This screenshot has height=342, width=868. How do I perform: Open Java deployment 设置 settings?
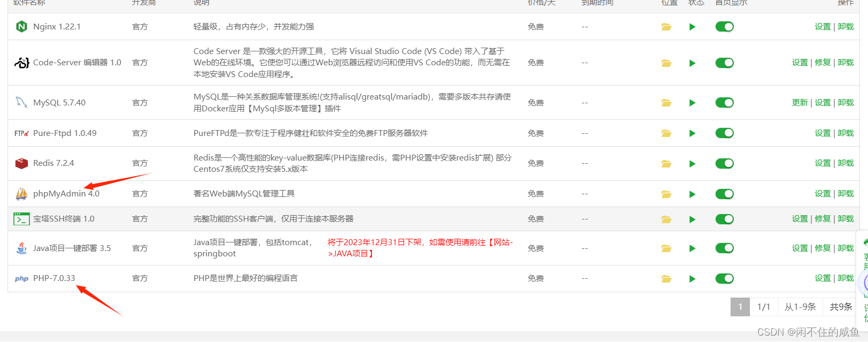(x=800, y=248)
